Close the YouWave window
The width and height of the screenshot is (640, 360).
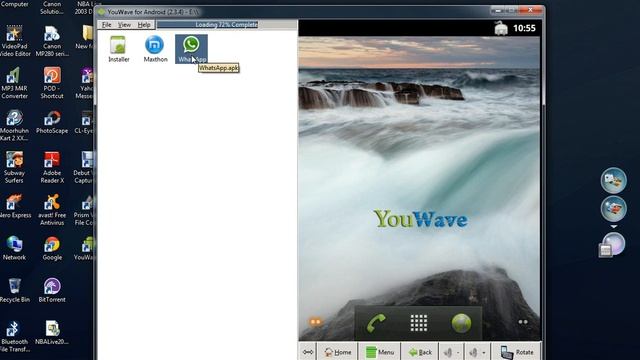[530, 10]
